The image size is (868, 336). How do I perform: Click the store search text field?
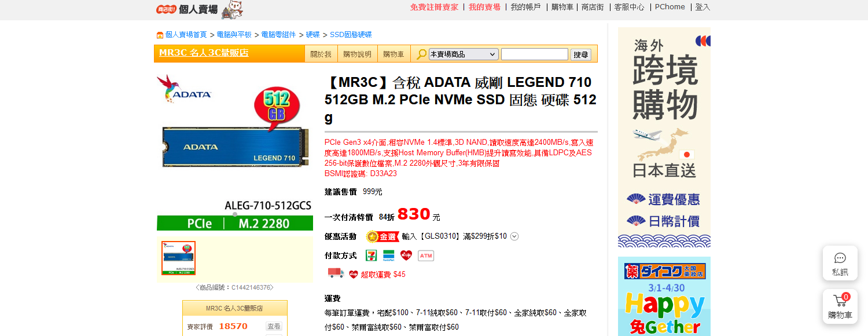535,54
